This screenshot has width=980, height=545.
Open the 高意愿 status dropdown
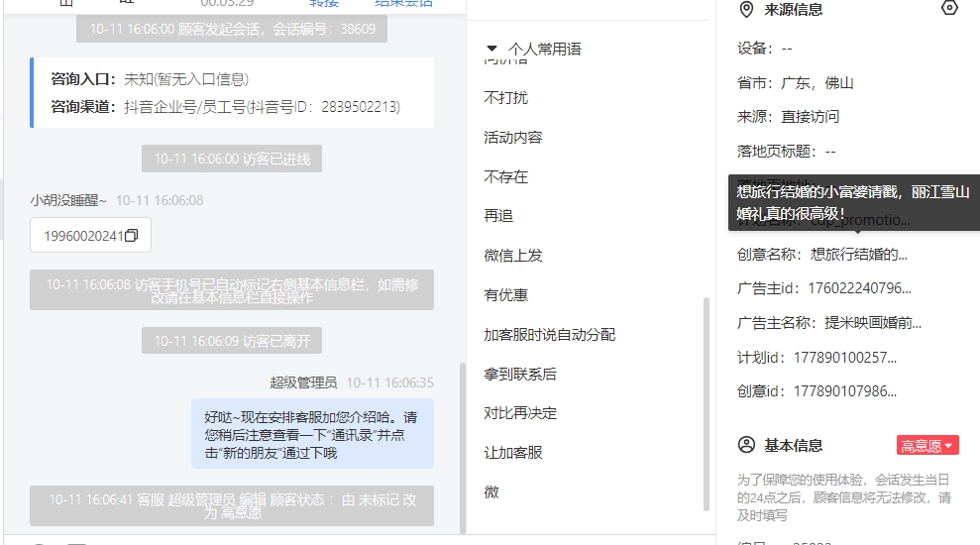coord(927,446)
